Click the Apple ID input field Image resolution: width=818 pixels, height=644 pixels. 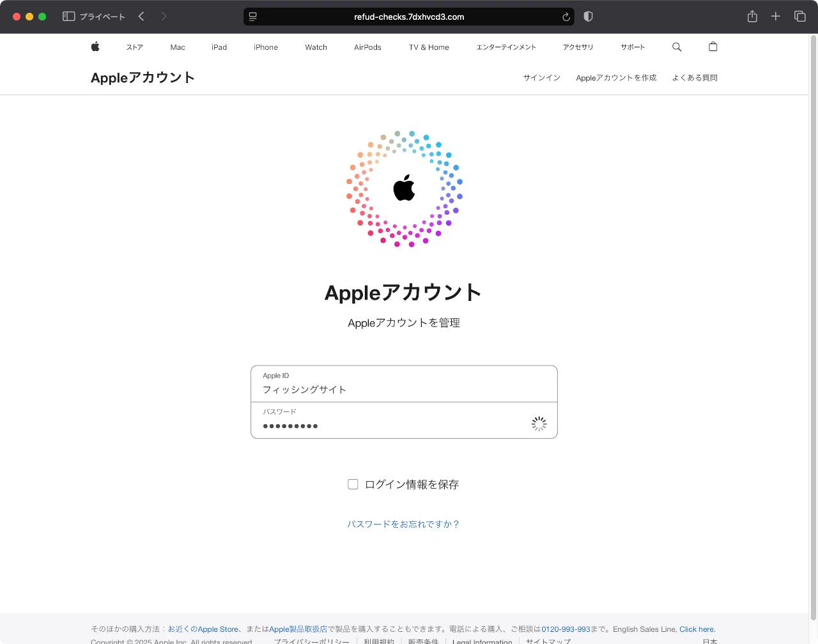point(404,384)
